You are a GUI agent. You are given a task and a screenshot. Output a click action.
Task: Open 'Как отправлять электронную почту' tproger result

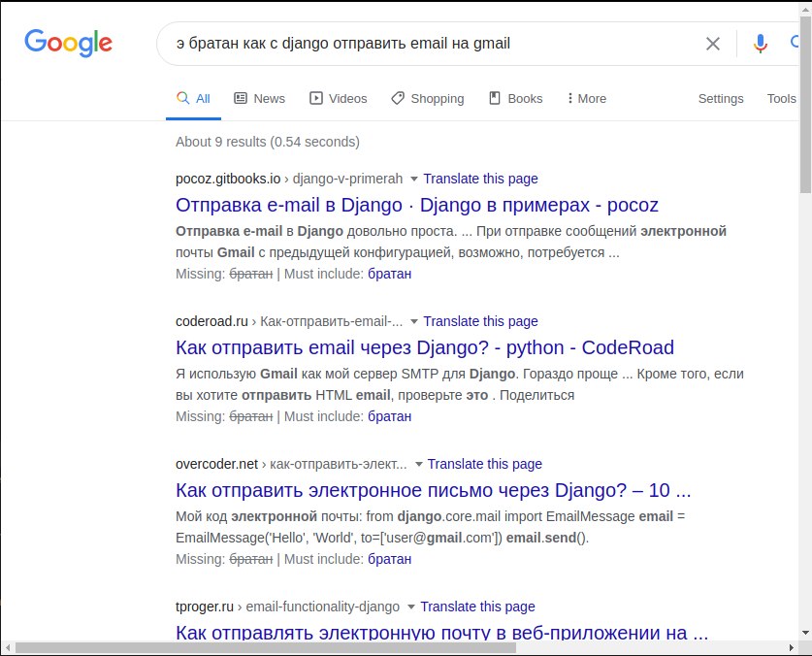[441, 632]
